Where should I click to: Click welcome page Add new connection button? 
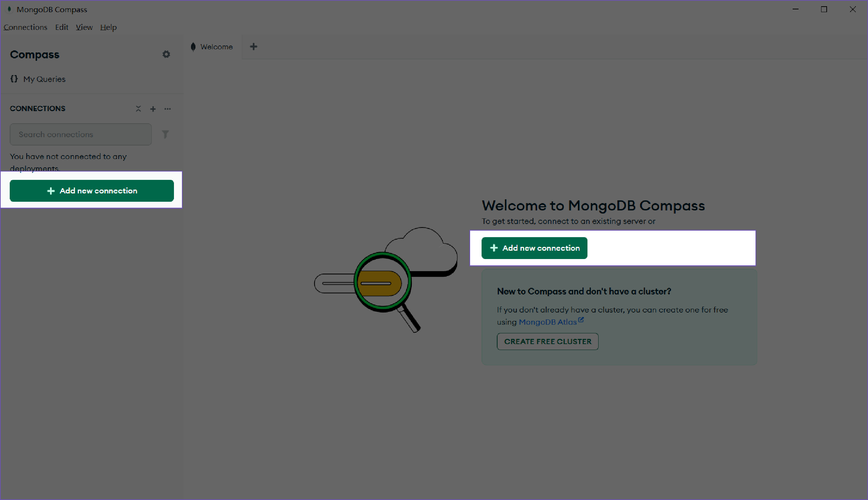coord(534,248)
